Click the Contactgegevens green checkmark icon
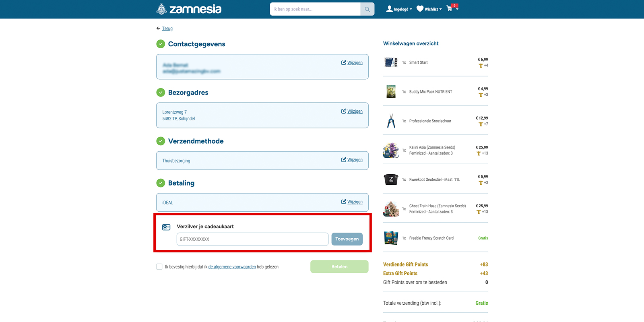This screenshot has width=644, height=322. click(x=161, y=44)
